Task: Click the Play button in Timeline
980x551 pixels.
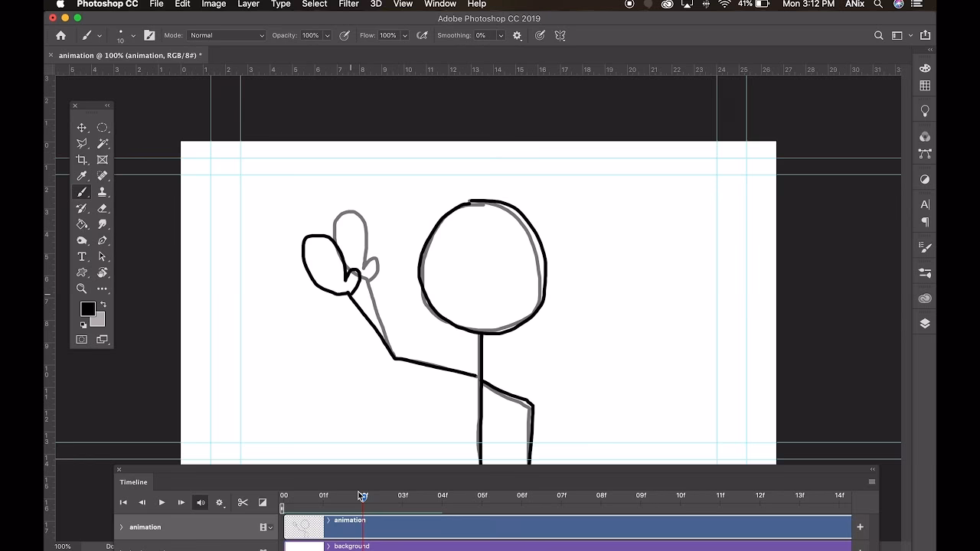Action: click(162, 503)
